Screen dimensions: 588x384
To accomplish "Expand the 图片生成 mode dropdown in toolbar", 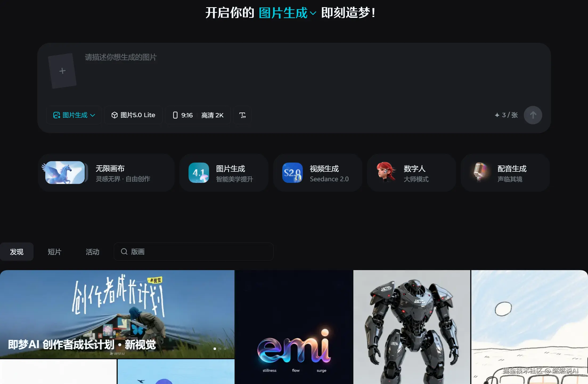I will pos(74,115).
